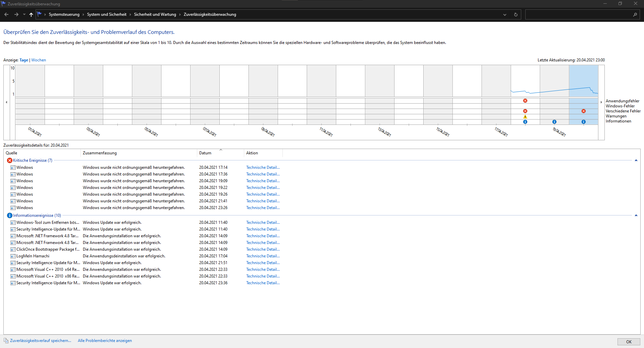Open technical details for 19:26 Windows event
The image size is (644, 348).
tap(263, 194)
